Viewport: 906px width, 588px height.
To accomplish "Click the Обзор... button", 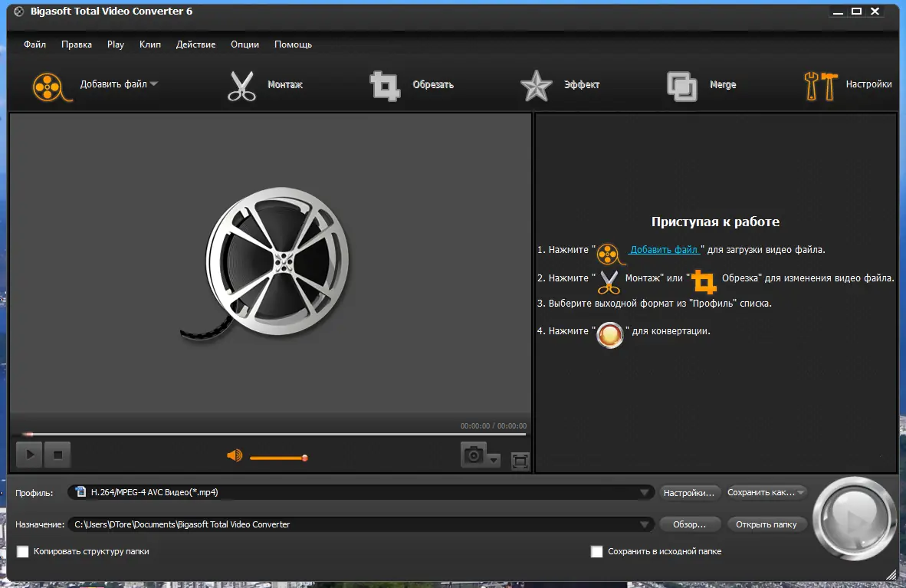I will click(x=689, y=524).
